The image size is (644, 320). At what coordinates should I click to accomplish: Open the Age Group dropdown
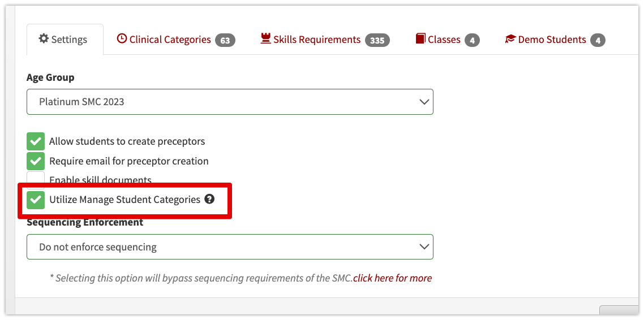click(230, 102)
